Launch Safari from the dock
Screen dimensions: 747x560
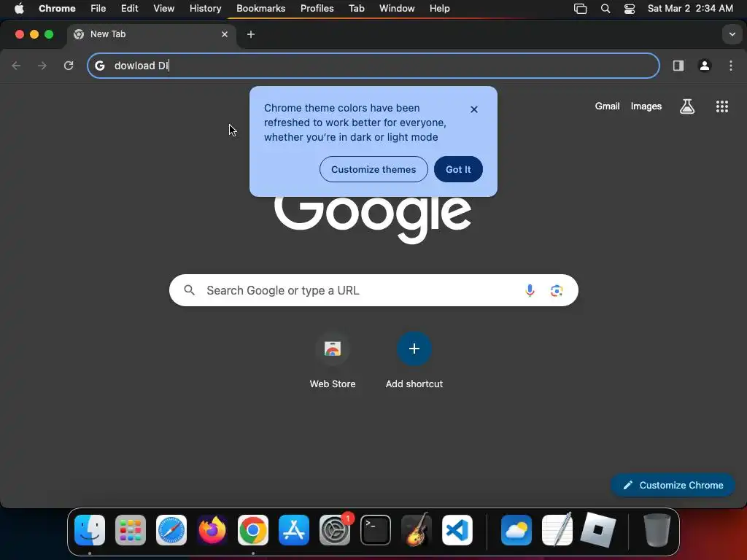(171, 530)
